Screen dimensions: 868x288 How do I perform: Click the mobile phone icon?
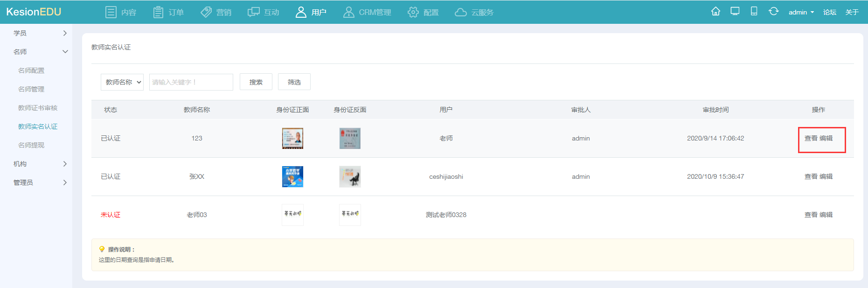pos(754,12)
